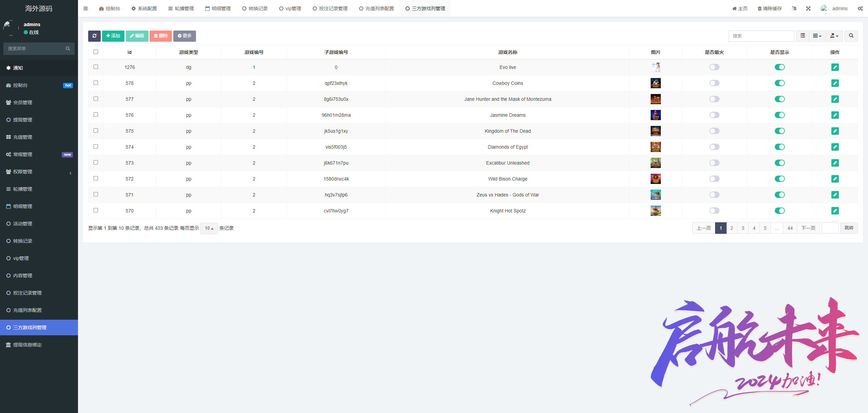The image size is (868, 413).
Task: Click the 编辑 button
Action: coord(137,36)
